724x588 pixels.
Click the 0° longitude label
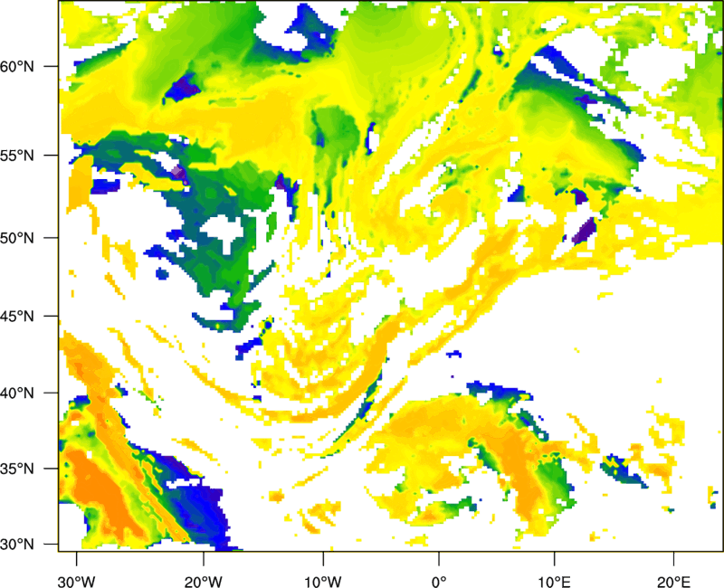(439, 582)
